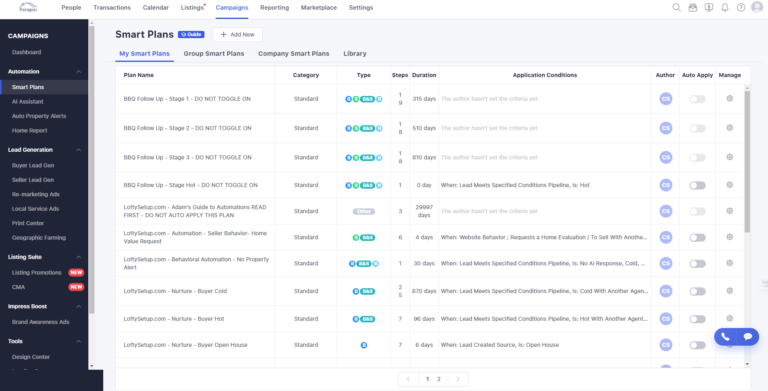Viewport: 768px width, 391px height.
Task: Open gear for Nurture Buyer Hot plan
Action: [x=729, y=318]
